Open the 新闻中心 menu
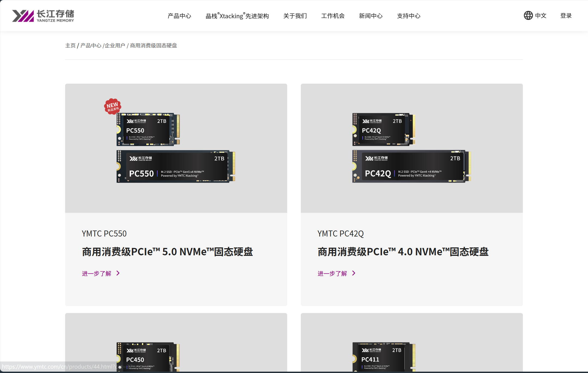The image size is (588, 373). [x=371, y=16]
